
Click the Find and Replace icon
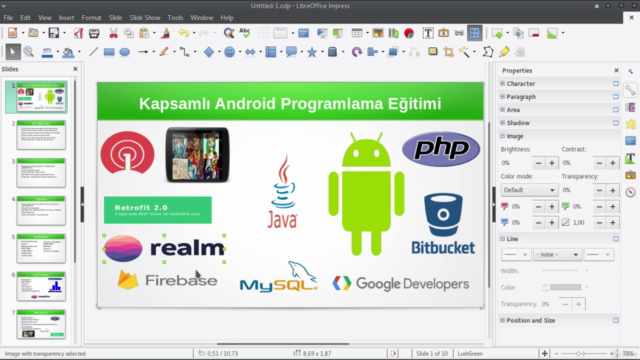(x=229, y=33)
